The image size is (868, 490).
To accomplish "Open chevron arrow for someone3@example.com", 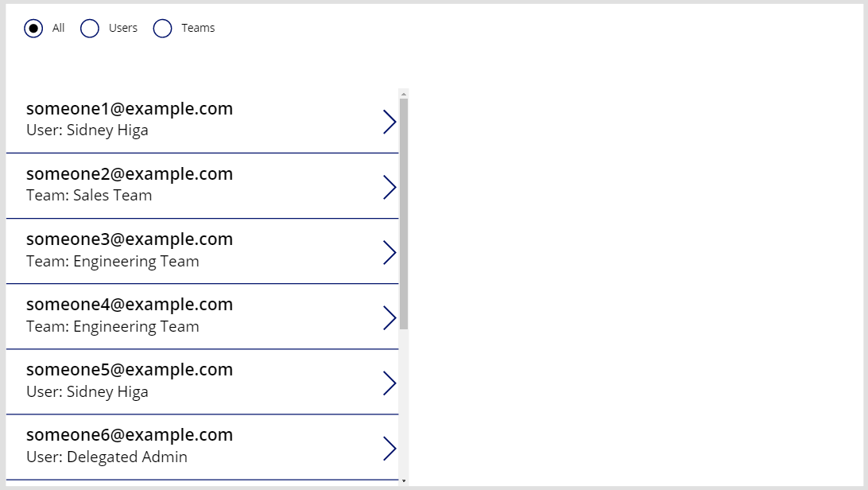I will [389, 252].
